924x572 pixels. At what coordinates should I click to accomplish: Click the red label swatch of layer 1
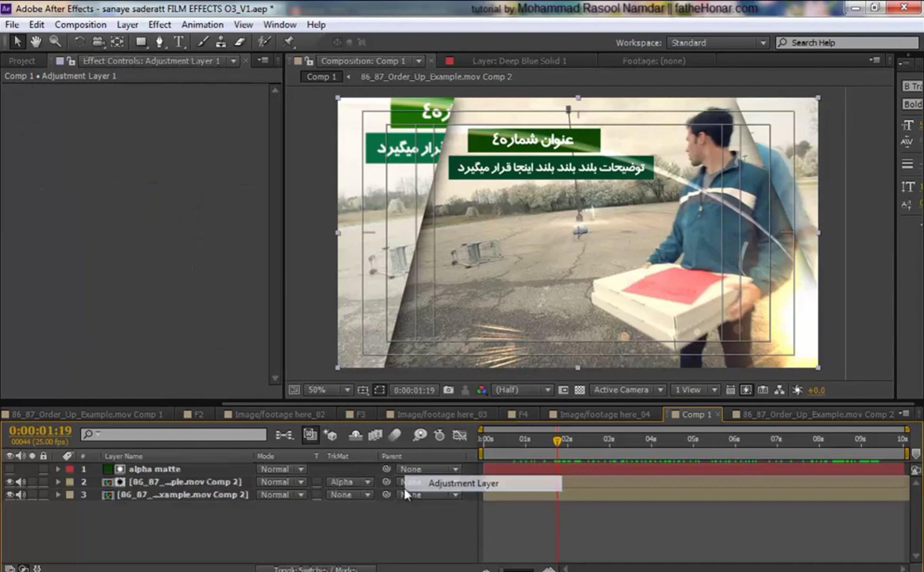[x=70, y=469]
